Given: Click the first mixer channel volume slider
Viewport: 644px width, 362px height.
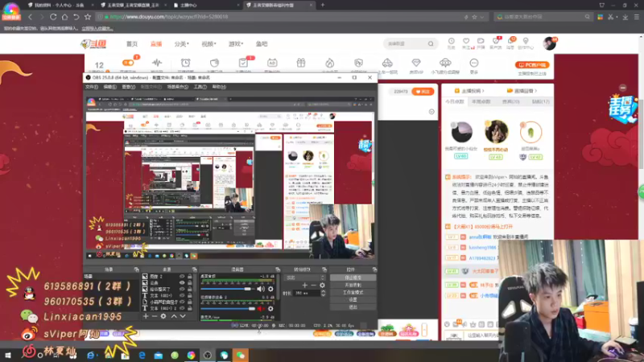Looking at the screenshot, I should point(228,289).
